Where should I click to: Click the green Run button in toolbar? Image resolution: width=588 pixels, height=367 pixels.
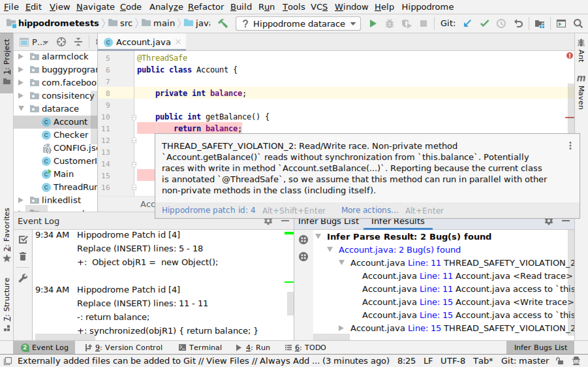point(373,24)
